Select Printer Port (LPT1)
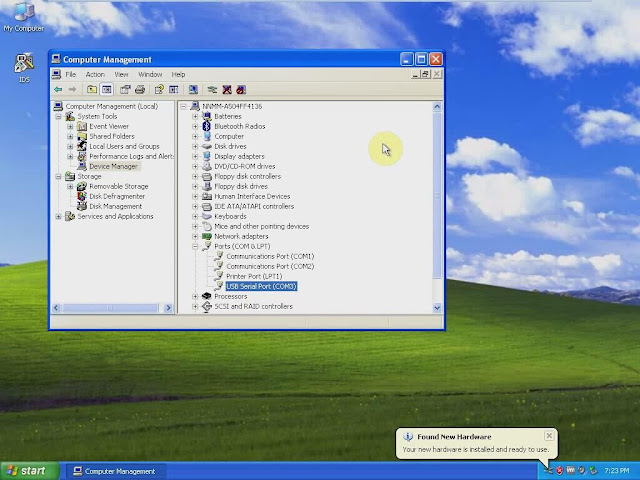Image resolution: width=640 pixels, height=480 pixels. (254, 276)
